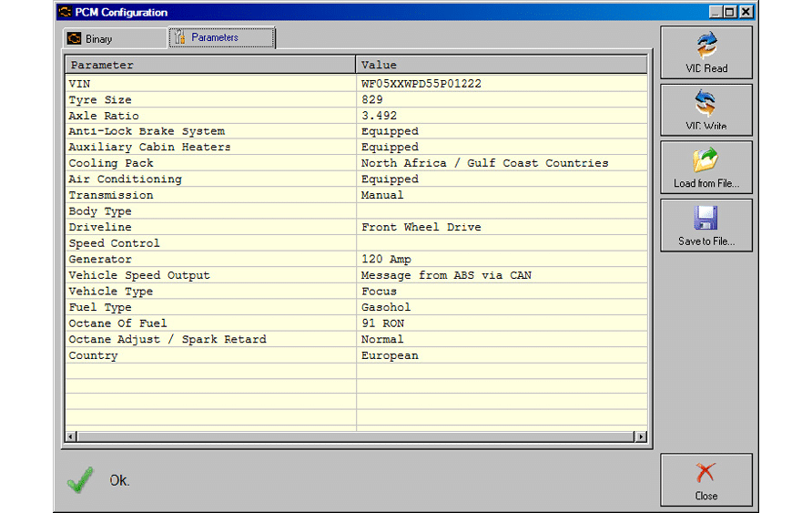
Task: Click the VID Write button icon
Action: coord(706,102)
